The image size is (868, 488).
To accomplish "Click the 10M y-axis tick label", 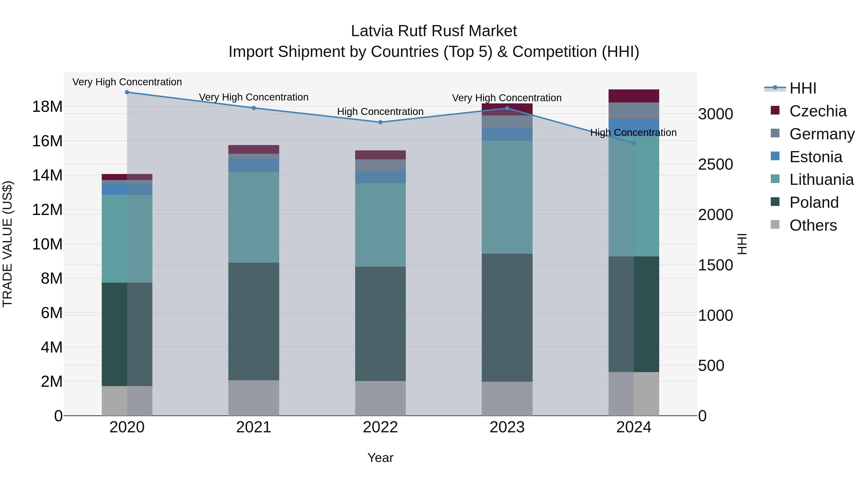I will [47, 244].
